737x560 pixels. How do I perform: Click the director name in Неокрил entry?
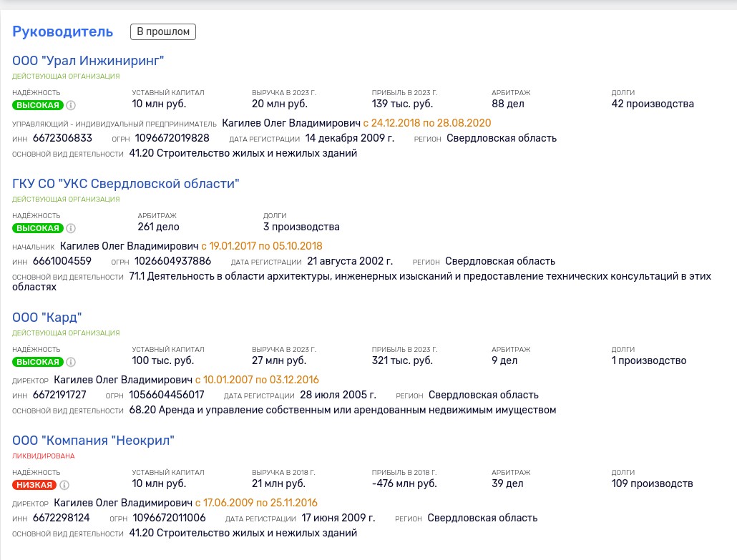pyautogui.click(x=123, y=503)
